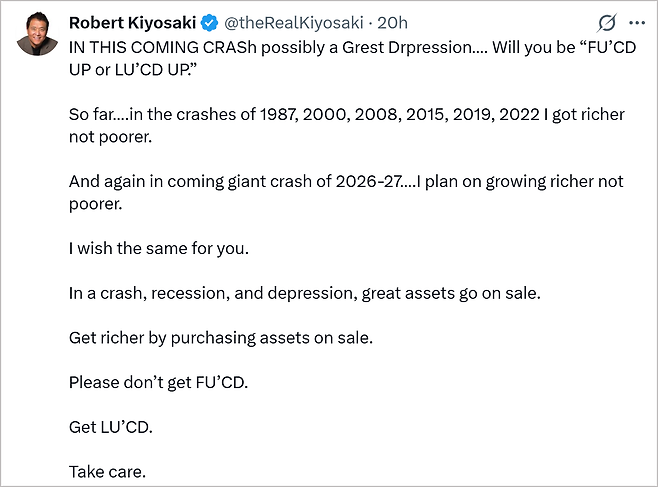Click the Grok explain-post icon

point(606,22)
